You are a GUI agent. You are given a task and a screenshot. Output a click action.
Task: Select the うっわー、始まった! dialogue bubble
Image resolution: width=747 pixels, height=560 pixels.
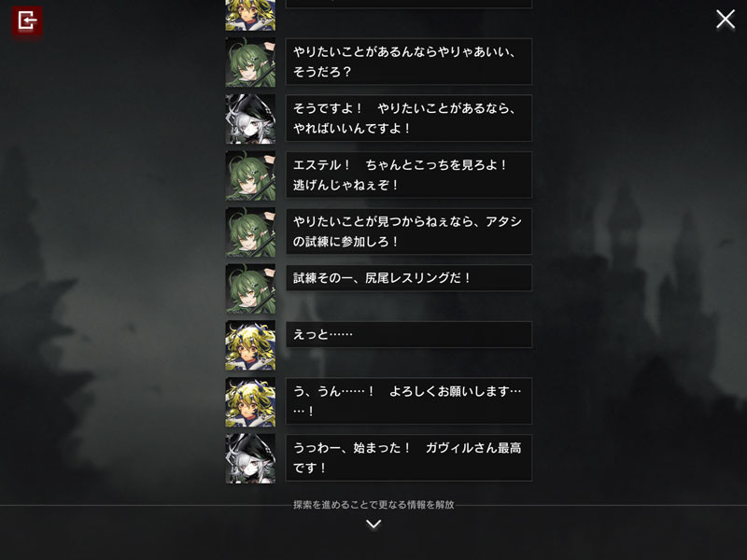pos(409,458)
